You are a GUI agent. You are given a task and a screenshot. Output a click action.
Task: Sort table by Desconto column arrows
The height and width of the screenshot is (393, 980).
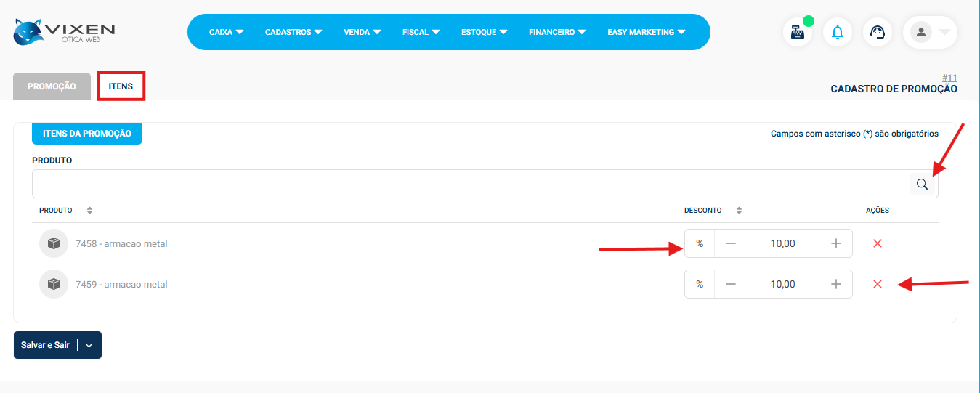[739, 211]
